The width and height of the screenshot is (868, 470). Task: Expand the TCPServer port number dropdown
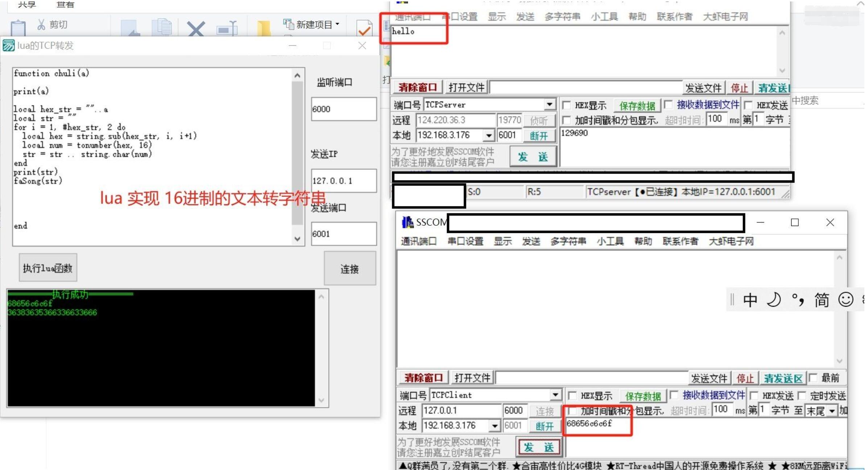tap(549, 105)
